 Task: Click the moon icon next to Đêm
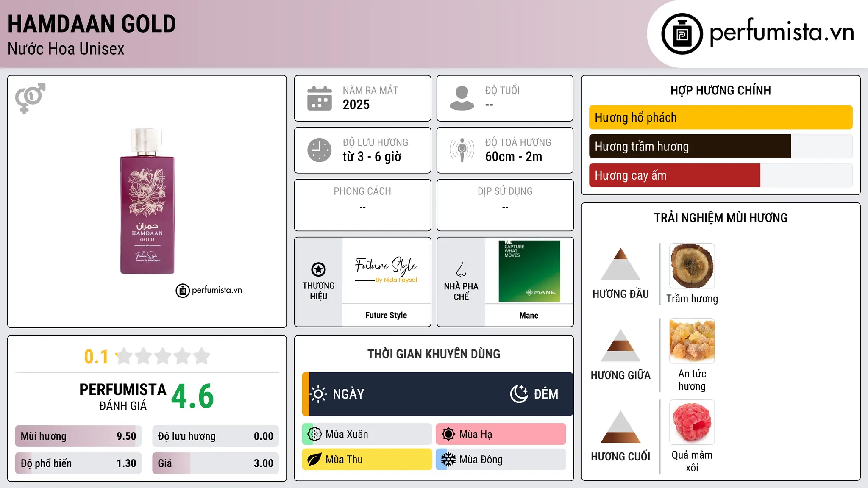point(519,394)
